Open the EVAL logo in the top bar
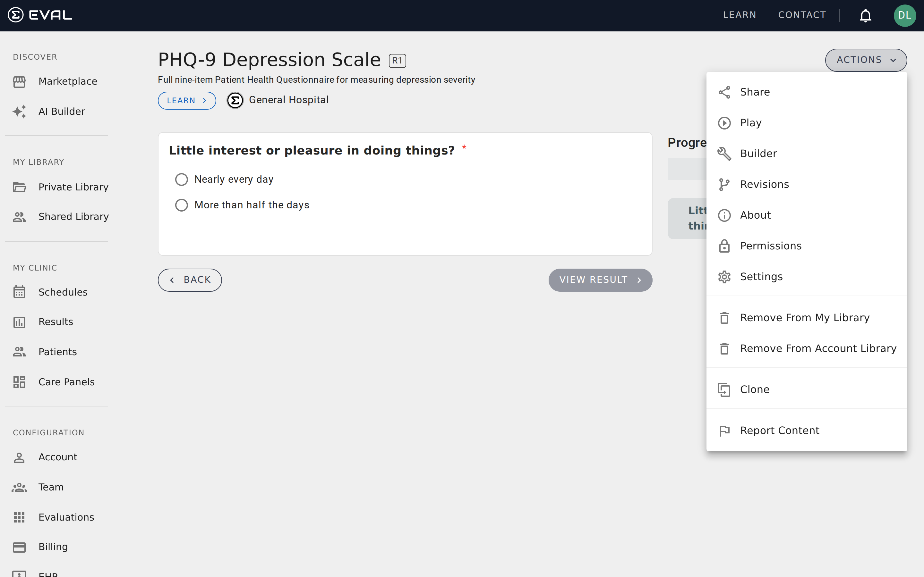 click(x=40, y=15)
